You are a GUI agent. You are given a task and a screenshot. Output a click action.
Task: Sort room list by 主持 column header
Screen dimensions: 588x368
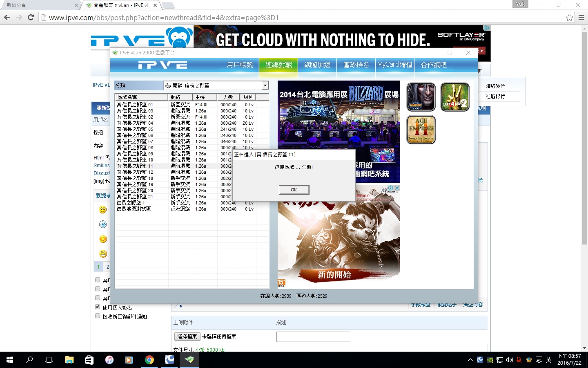(205, 97)
